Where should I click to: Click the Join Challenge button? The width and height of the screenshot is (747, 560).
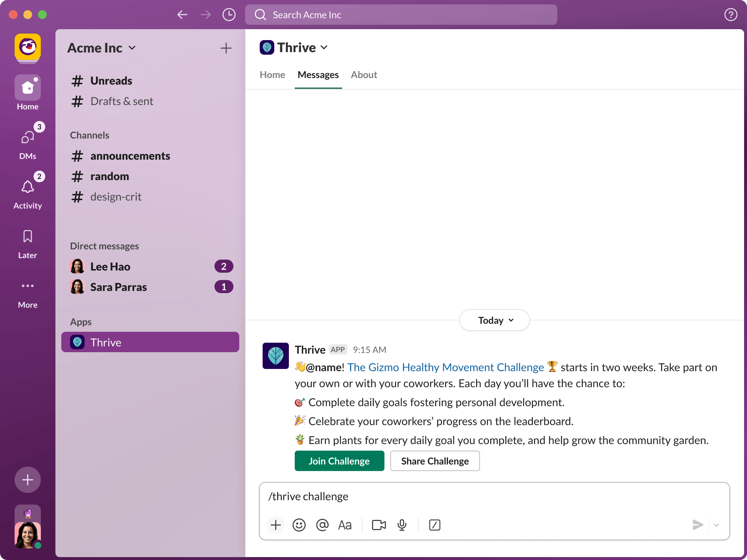point(339,461)
